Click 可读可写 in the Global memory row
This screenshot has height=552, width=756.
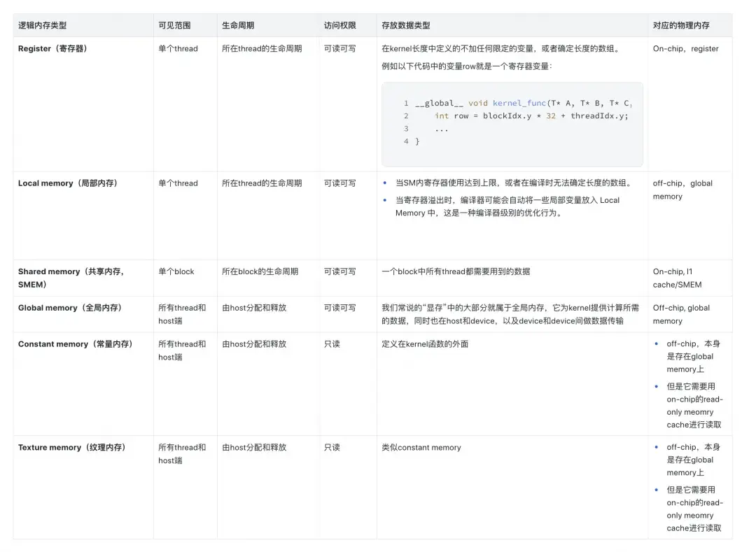[340, 308]
